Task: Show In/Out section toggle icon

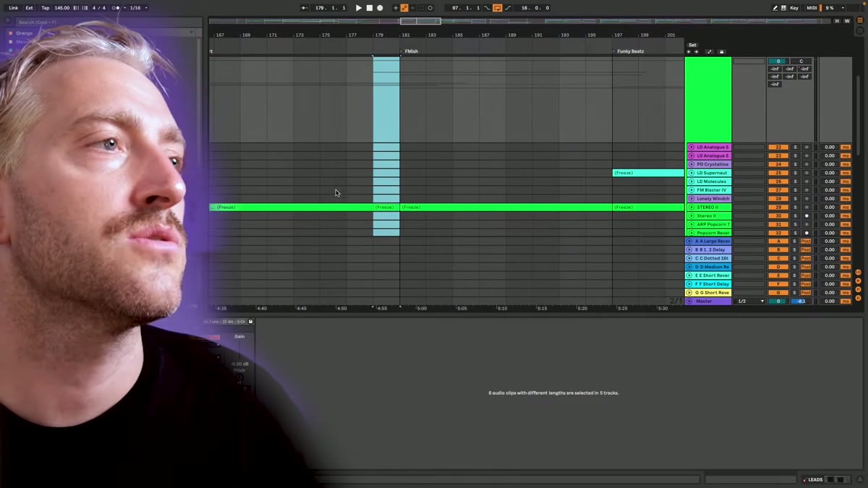Action: point(859,273)
